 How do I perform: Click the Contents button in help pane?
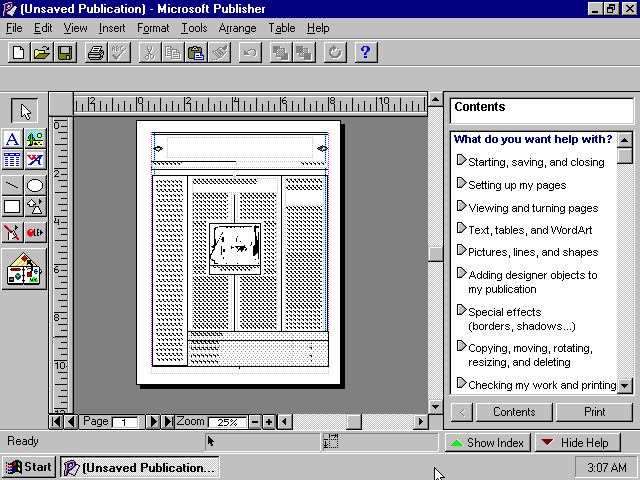click(514, 412)
